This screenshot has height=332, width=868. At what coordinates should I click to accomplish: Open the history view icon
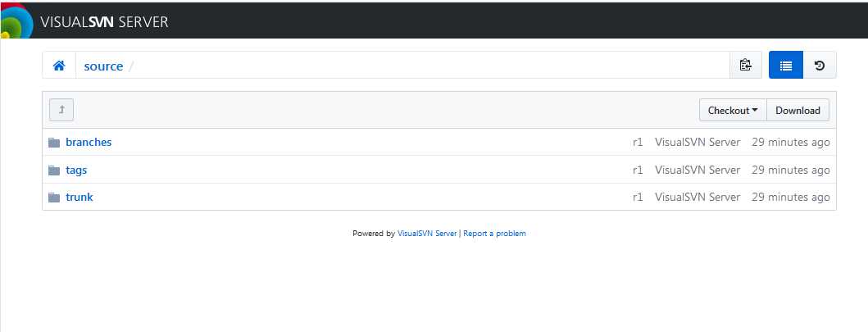(x=820, y=66)
